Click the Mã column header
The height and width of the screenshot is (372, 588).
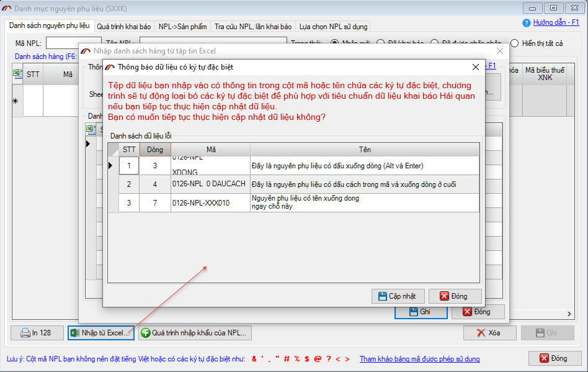pos(210,150)
